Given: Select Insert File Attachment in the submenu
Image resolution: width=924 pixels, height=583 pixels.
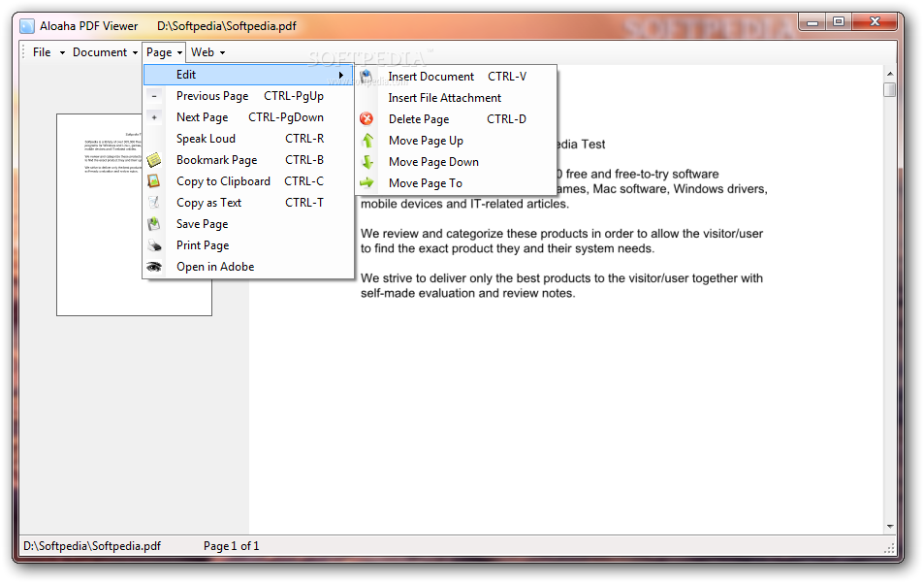Looking at the screenshot, I should point(456,98).
